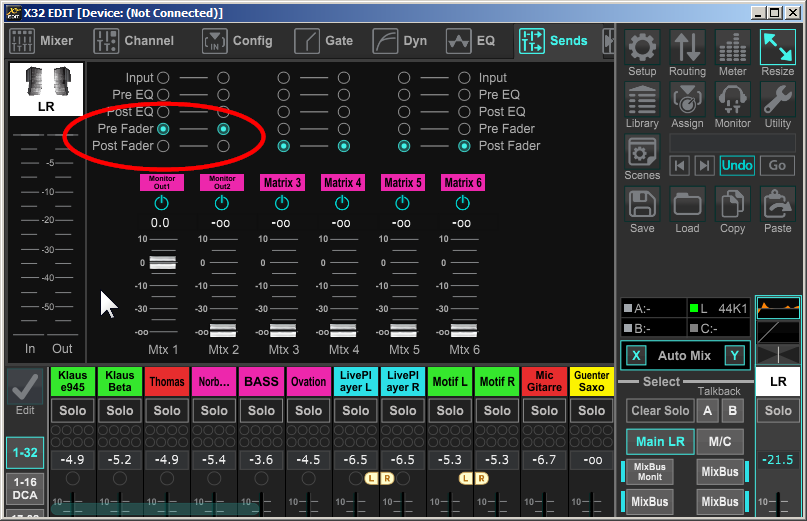Select the EQ curve thumbnail in strip
Screen dimensions: 807x521
point(778,308)
